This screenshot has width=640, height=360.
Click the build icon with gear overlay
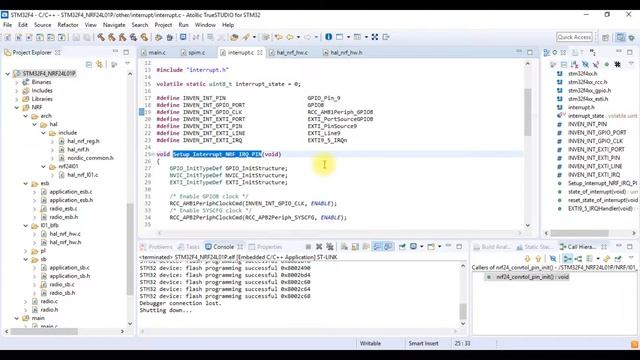pyautogui.click(x=133, y=37)
